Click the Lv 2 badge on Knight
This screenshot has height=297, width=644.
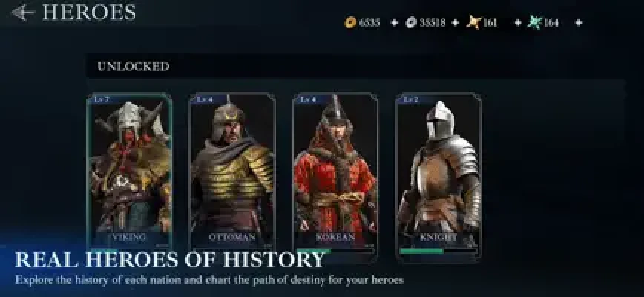(410, 99)
